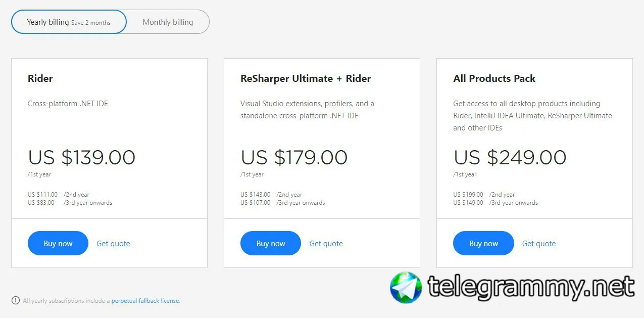Image resolution: width=644 pixels, height=318 pixels.
Task: Click the US $179.00 first-year price
Action: click(294, 157)
